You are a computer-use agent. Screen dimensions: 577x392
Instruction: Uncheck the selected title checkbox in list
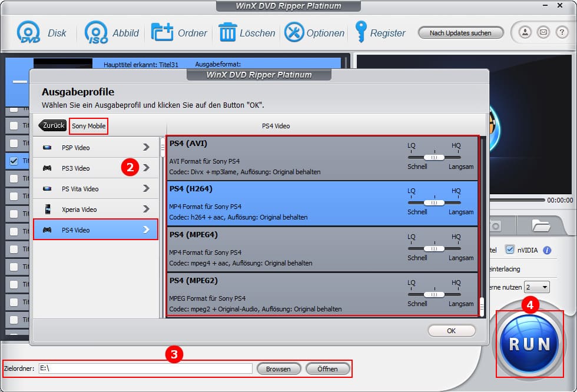pyautogui.click(x=14, y=160)
